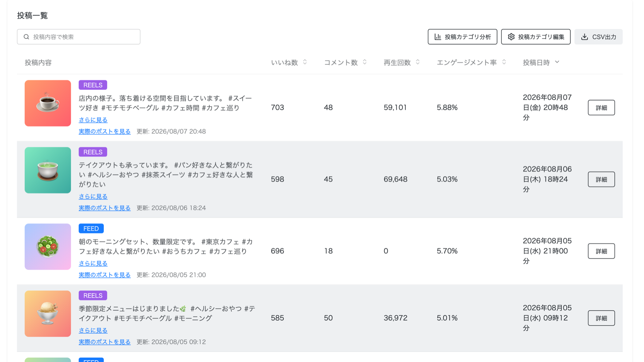The image size is (644, 362).
Task: Select the 5.03% engagement rate
Action: pos(447,179)
